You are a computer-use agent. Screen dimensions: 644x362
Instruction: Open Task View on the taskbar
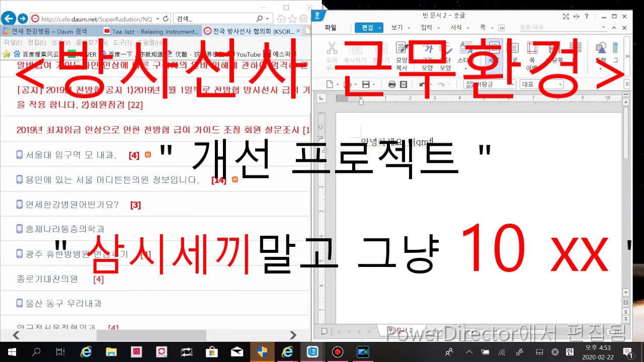pos(60,352)
